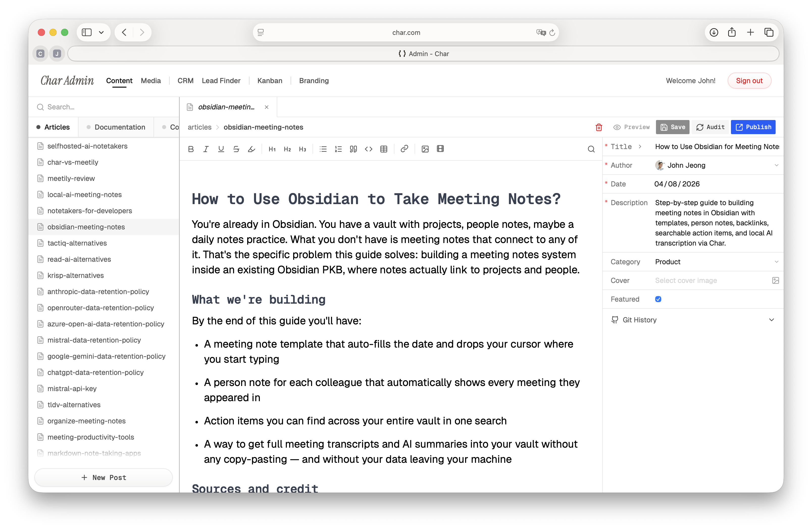Screen dimensions: 812x530
Task: Click the Title input field
Action: click(718, 147)
